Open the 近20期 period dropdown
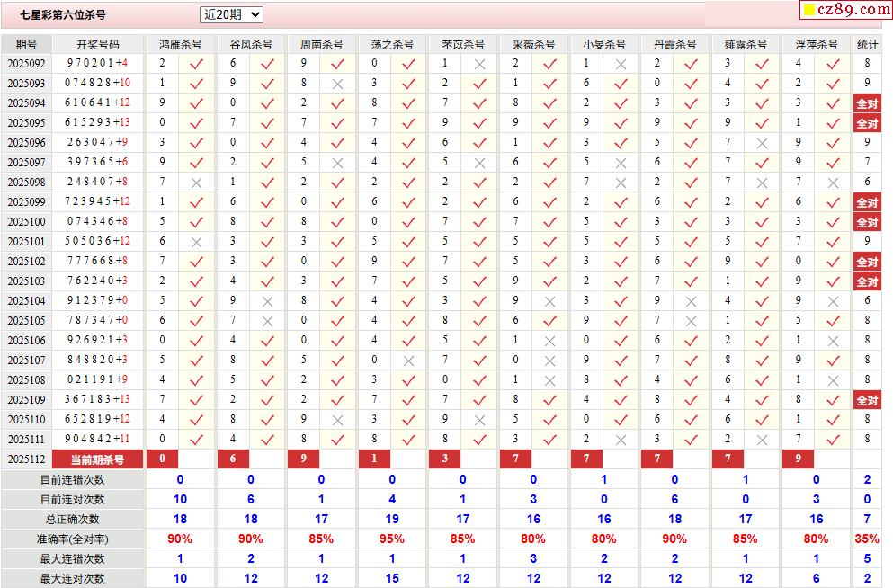Viewport: 893px width, 588px height. 231,14
